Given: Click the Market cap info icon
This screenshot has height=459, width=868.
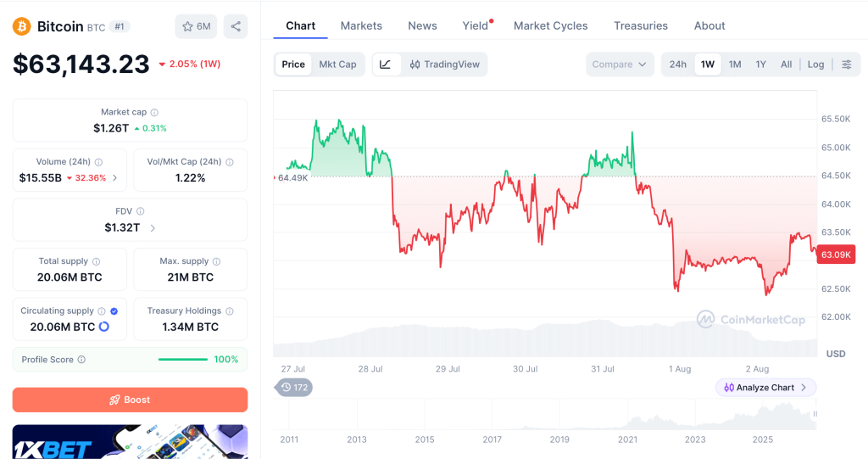Looking at the screenshot, I should (154, 113).
